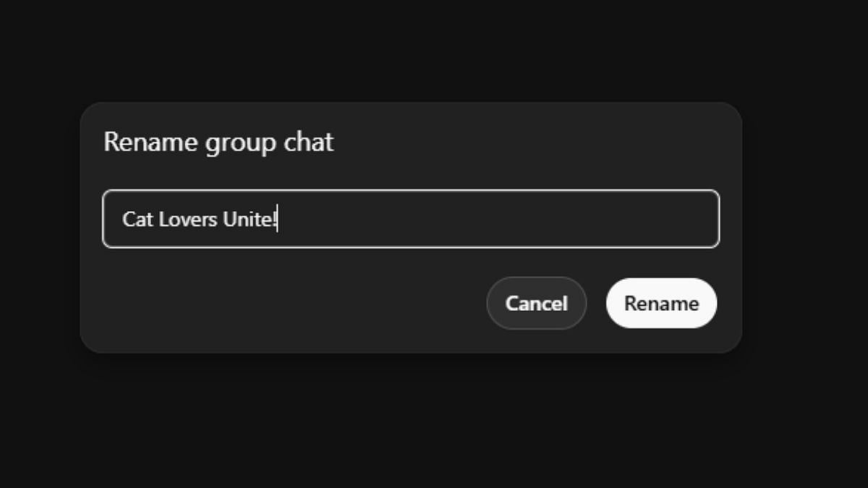This screenshot has height=488, width=868.
Task: Place cursor before "Cat" at field start
Action: click(122, 219)
